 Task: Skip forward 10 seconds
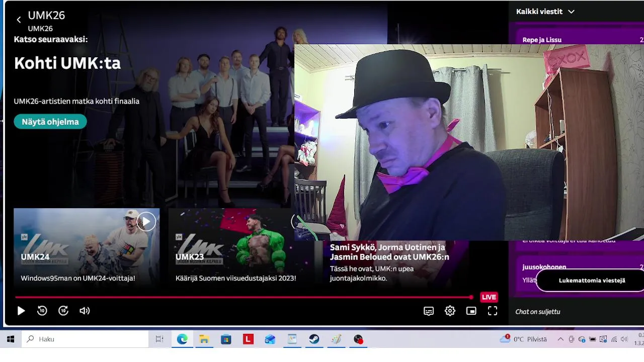point(63,311)
